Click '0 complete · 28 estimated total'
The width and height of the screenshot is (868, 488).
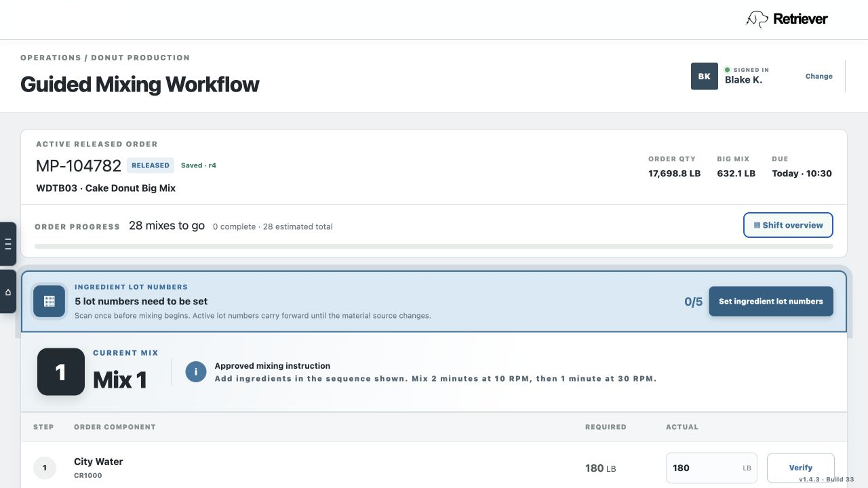click(273, 226)
